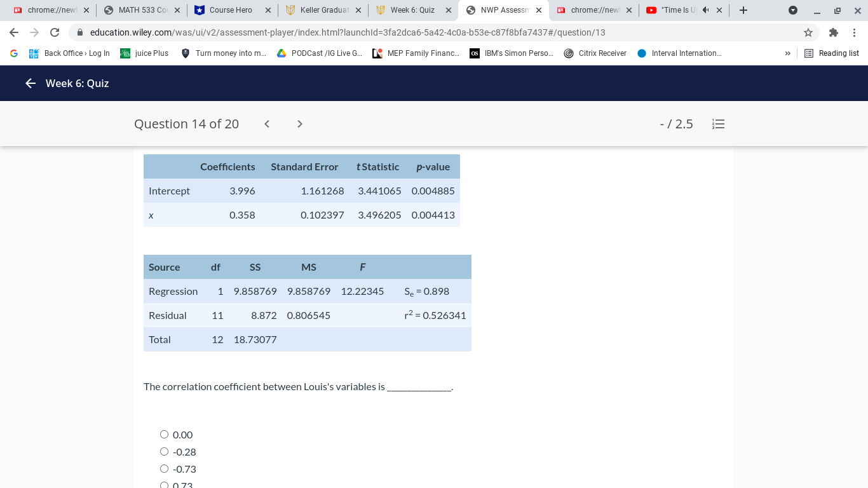Go back in browser history
The height and width of the screenshot is (488, 868).
coord(14,32)
